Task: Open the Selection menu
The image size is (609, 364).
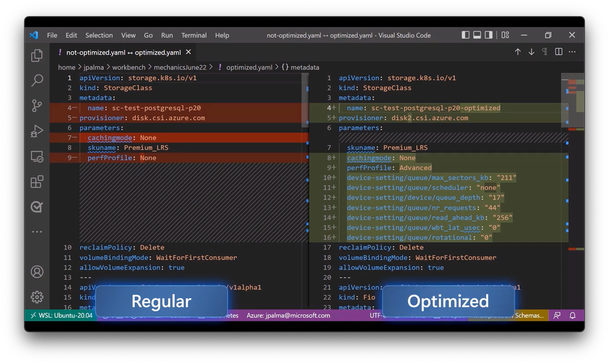Action: click(x=99, y=35)
